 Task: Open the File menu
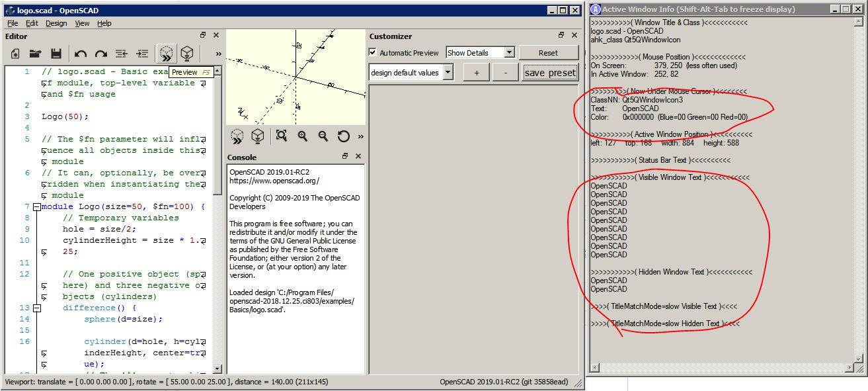[x=13, y=23]
